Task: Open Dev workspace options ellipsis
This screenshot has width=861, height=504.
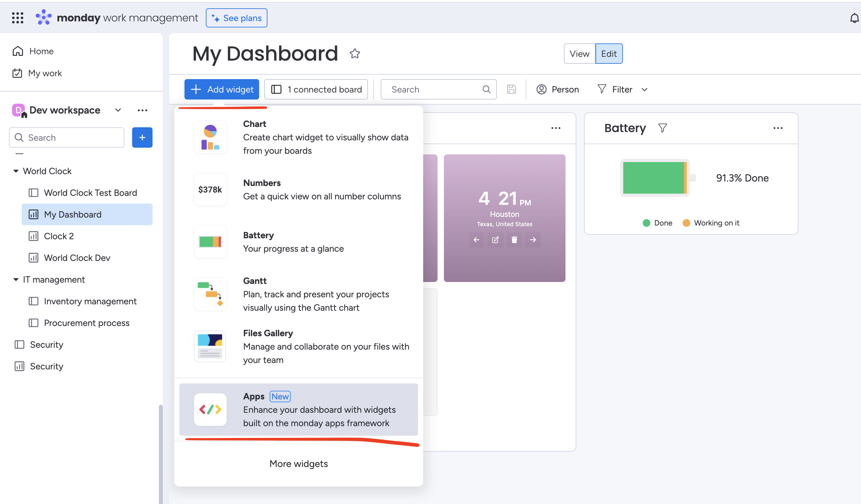Action: tap(142, 110)
